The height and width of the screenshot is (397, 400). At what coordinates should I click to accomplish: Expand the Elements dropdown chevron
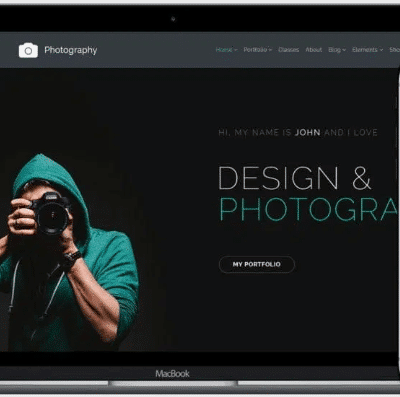coord(381,50)
